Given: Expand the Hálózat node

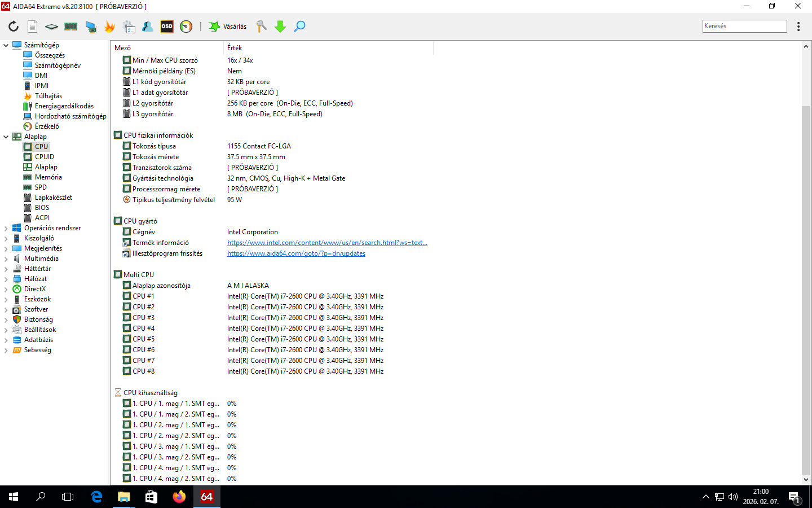Looking at the screenshot, I should pyautogui.click(x=6, y=279).
